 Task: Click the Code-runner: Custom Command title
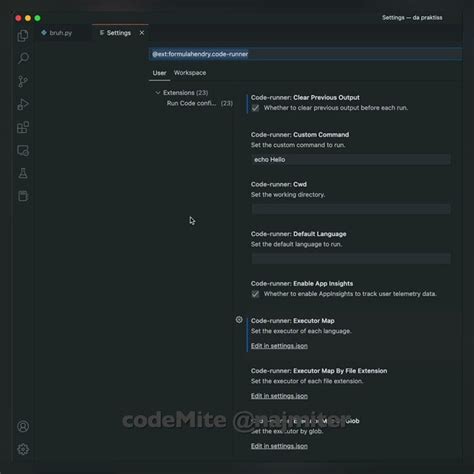click(x=300, y=134)
